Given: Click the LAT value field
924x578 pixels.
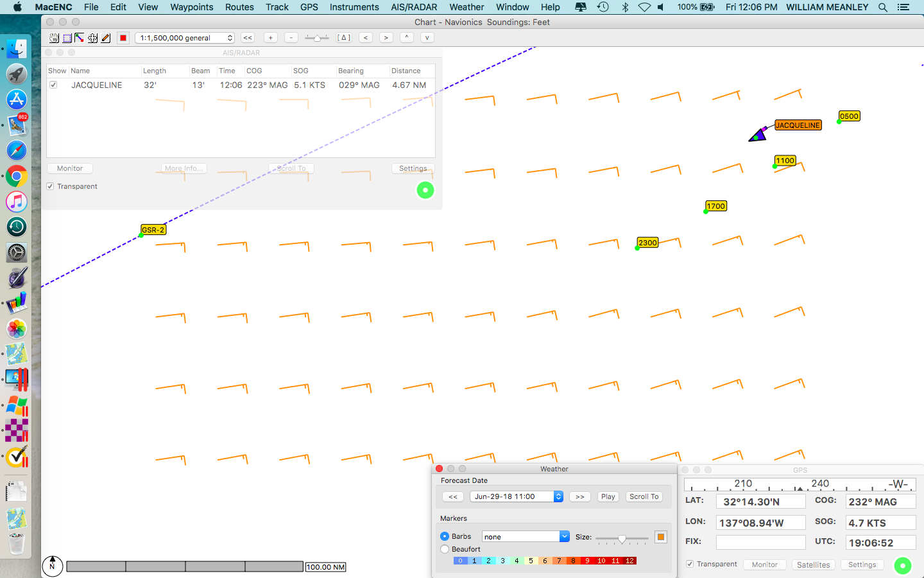Looking at the screenshot, I should [x=760, y=502].
